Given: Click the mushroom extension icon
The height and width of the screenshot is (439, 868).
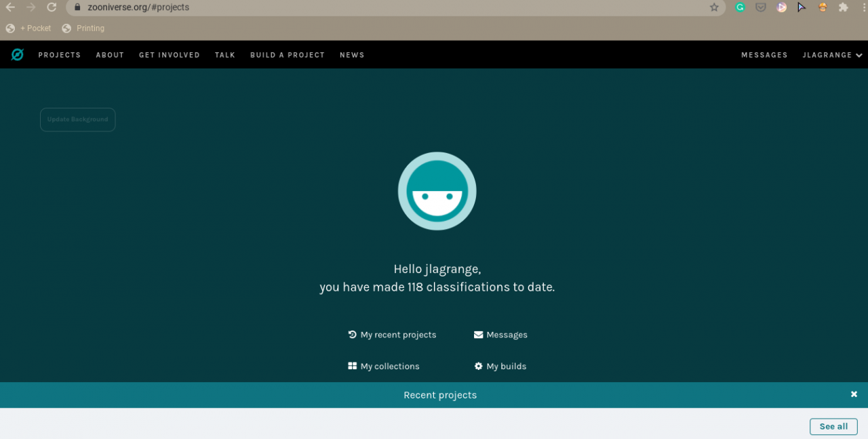Looking at the screenshot, I should (823, 7).
